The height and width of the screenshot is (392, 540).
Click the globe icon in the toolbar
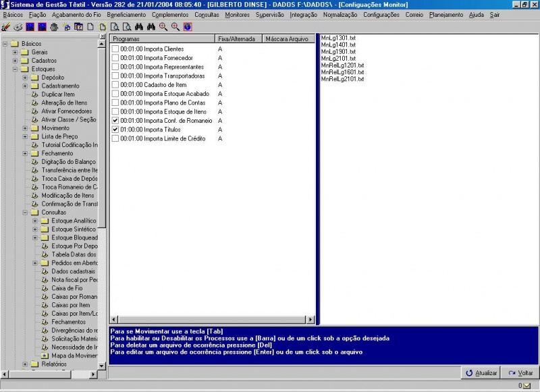tap(188, 27)
